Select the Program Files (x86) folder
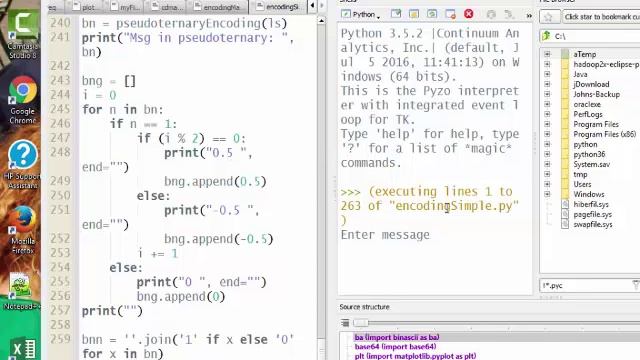 point(604,134)
